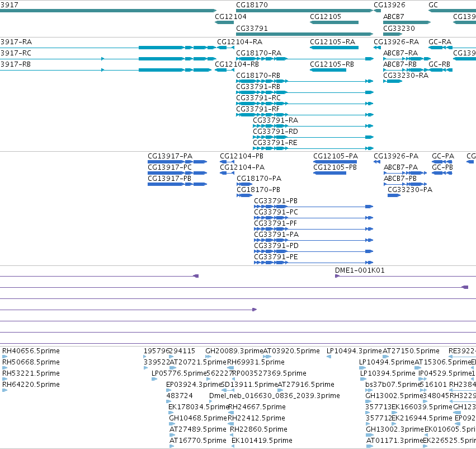Screen dimensions: 476x449
Task: Open the DME1-001K01 clone label
Action: [x=360, y=270]
